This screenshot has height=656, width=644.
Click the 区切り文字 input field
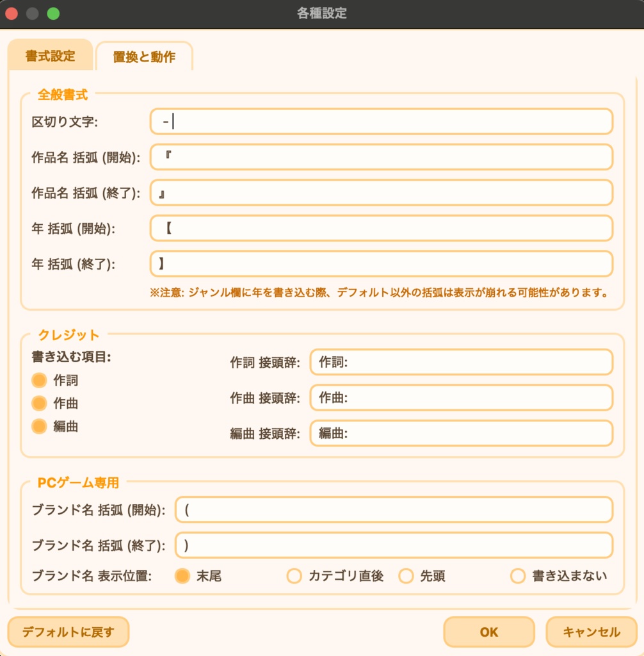click(381, 121)
